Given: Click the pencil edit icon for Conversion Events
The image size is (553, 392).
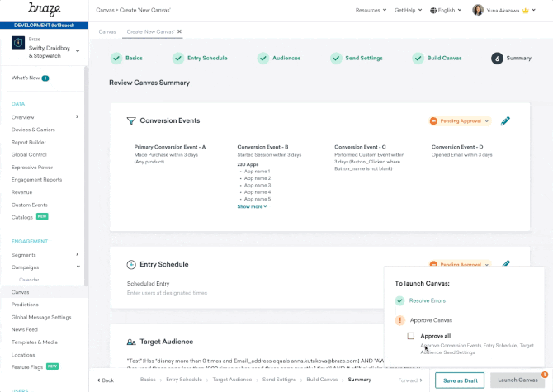Looking at the screenshot, I should point(505,121).
